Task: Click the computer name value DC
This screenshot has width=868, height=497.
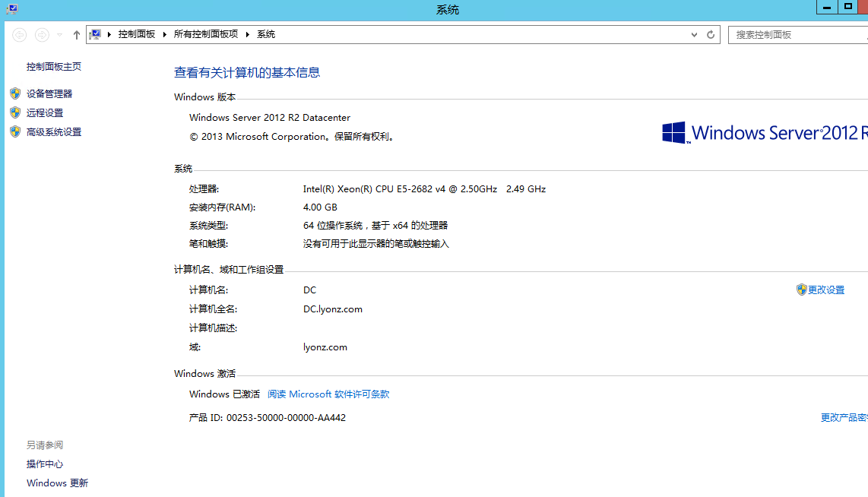Action: tap(309, 290)
